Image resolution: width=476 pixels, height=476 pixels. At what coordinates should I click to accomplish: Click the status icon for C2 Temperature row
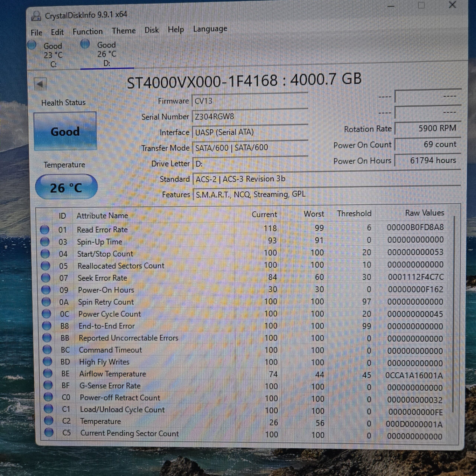point(49,421)
